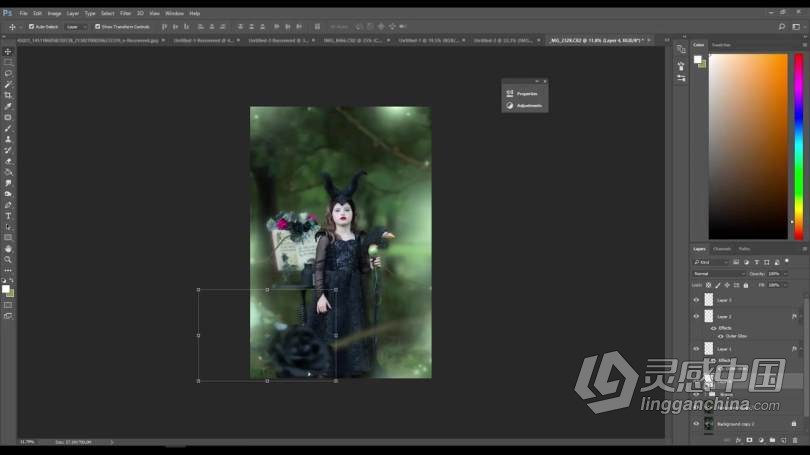Screen dimensions: 810x455
Task: Click the new adjustment layer icon
Action: [761, 441]
